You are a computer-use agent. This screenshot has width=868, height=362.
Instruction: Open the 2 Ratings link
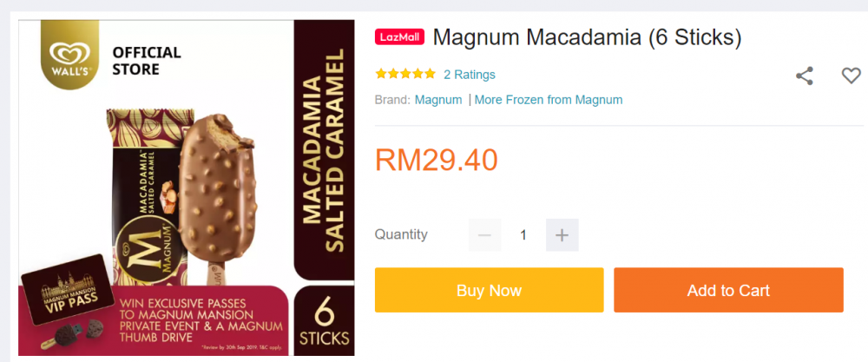point(470,75)
